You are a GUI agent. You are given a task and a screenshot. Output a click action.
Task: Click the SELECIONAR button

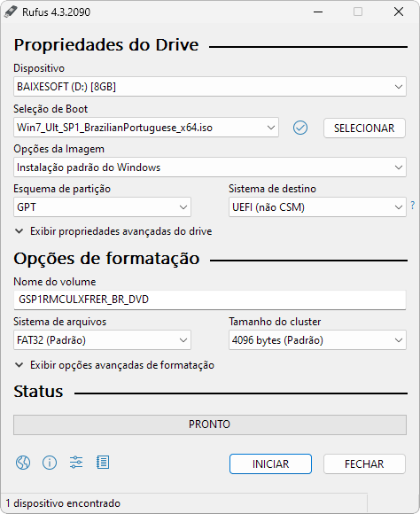tap(364, 128)
